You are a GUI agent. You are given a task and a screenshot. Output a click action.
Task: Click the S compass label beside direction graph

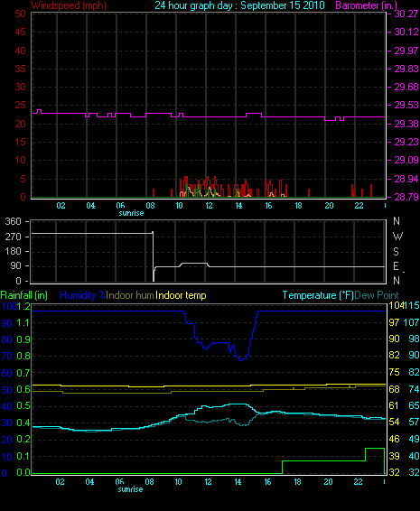pos(396,252)
